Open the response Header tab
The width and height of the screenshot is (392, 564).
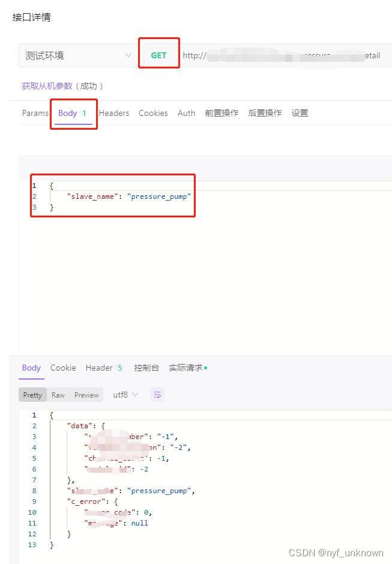point(104,368)
